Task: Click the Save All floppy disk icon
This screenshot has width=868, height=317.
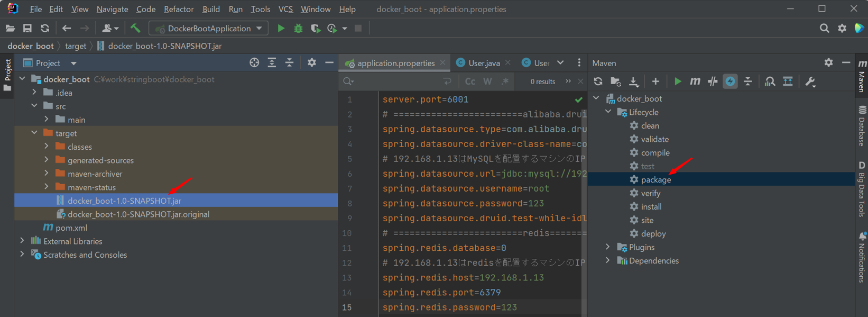Action: 27,29
